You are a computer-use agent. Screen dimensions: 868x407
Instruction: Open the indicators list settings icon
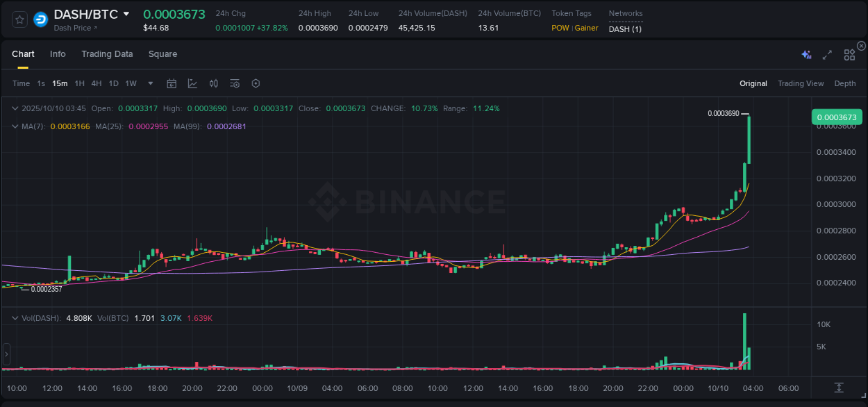235,83
